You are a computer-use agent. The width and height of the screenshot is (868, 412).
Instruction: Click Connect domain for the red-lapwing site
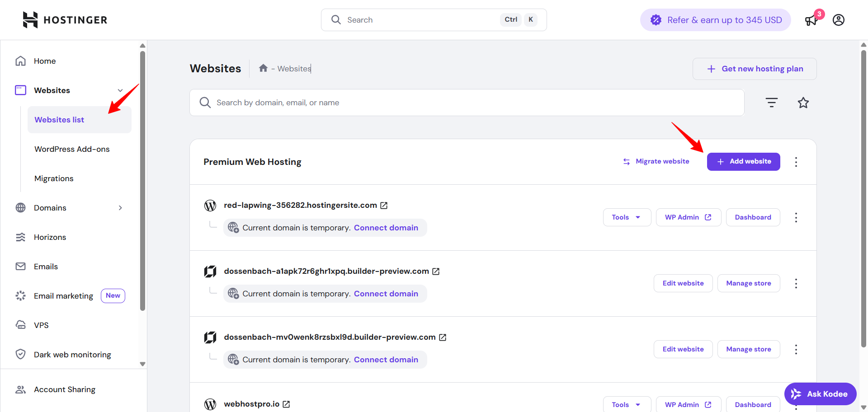pos(387,227)
